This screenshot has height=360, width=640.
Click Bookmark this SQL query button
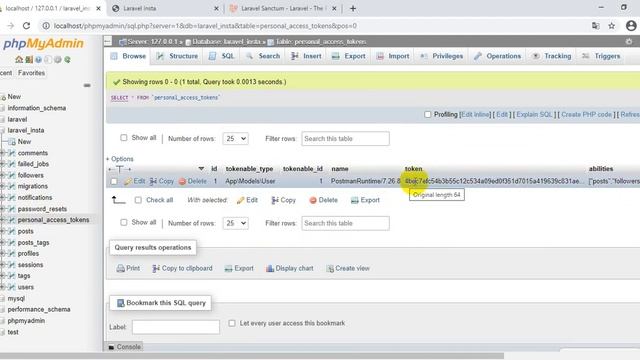coord(161,303)
